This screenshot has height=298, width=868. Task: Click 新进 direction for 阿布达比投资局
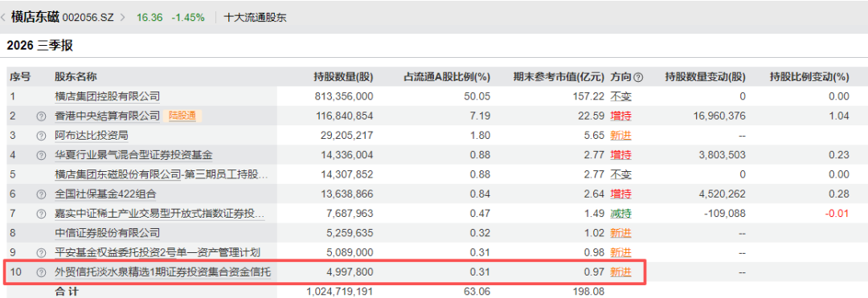coord(620,136)
